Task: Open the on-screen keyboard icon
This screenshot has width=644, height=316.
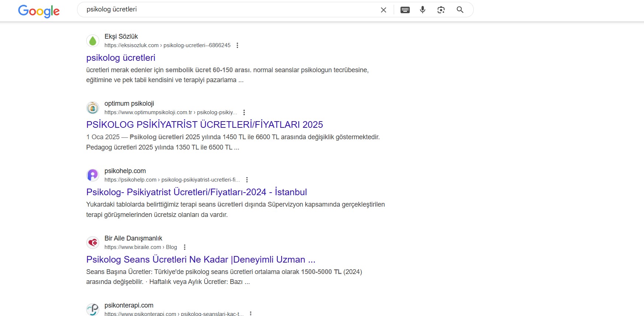Action: (405, 10)
